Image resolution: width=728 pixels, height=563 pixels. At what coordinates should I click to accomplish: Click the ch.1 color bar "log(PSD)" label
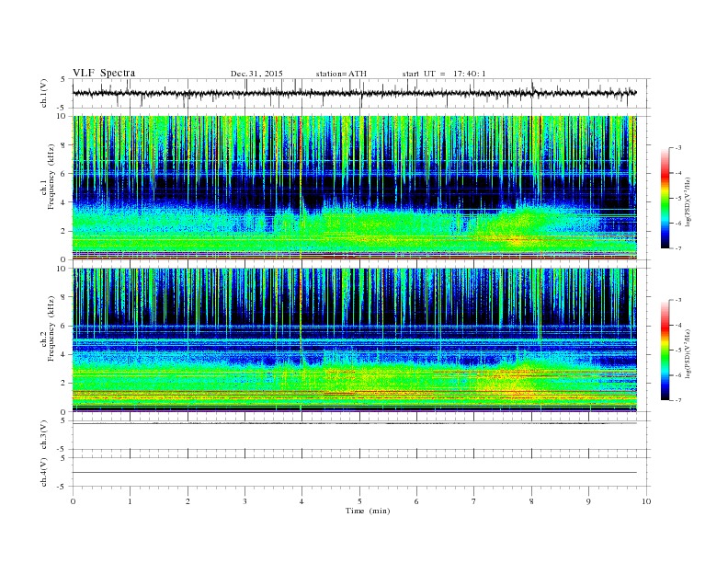pyautogui.click(x=688, y=202)
